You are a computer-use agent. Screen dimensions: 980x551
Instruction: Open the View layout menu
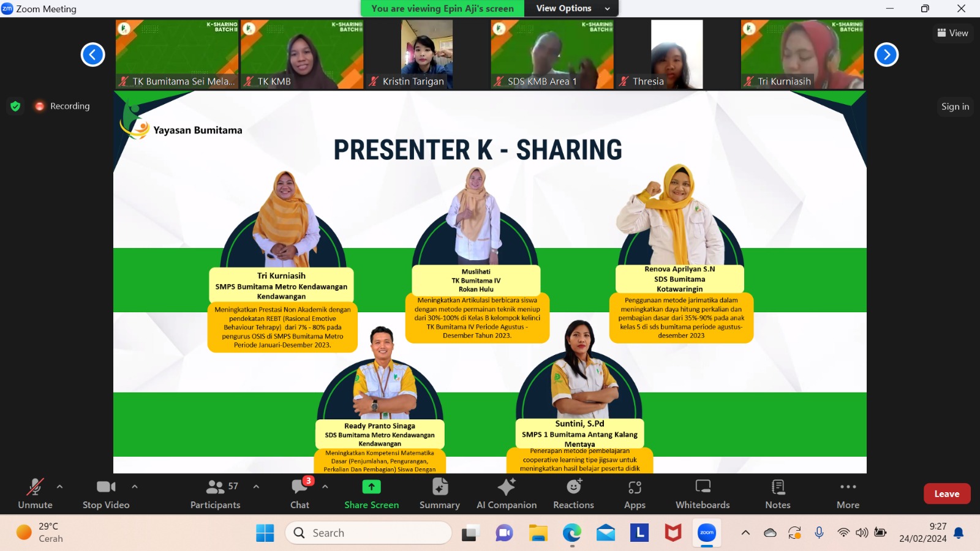pyautogui.click(x=952, y=33)
